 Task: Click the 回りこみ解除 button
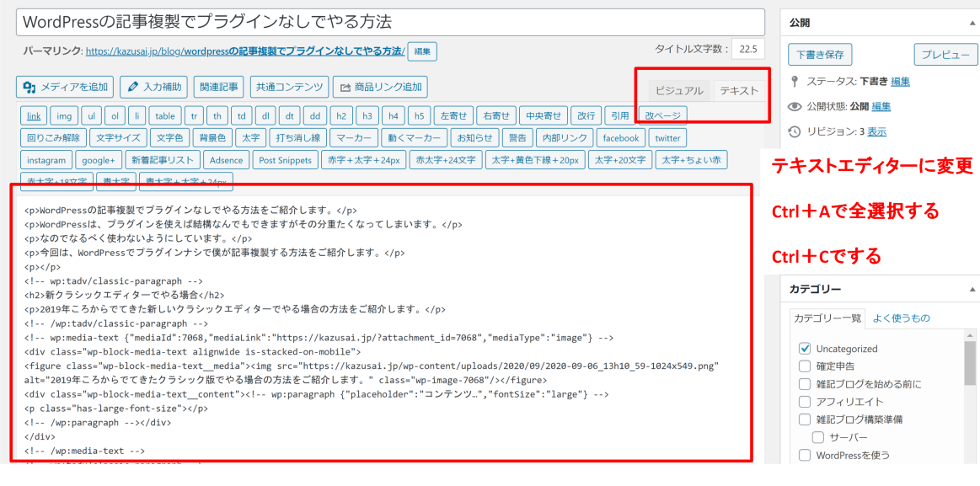coord(53,138)
